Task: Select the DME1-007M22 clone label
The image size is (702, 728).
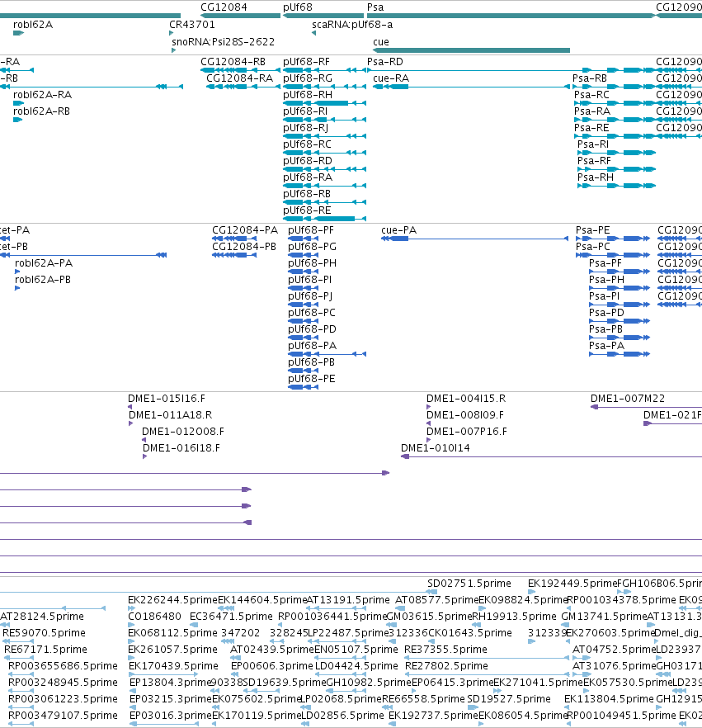Action: tap(628, 399)
